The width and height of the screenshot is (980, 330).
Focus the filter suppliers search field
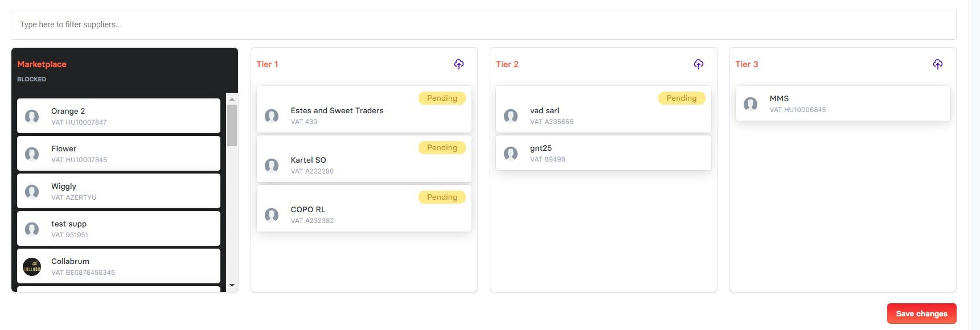point(483,24)
